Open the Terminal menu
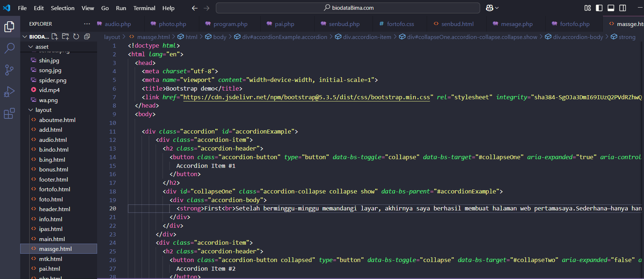This screenshot has width=644, height=279. coord(144,8)
